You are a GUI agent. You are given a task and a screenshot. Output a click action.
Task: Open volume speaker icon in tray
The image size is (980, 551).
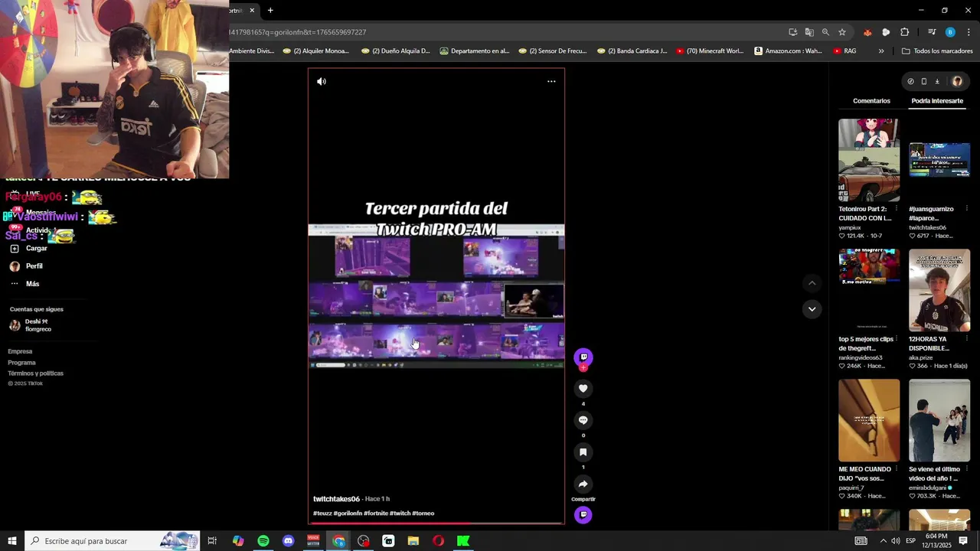tap(896, 541)
